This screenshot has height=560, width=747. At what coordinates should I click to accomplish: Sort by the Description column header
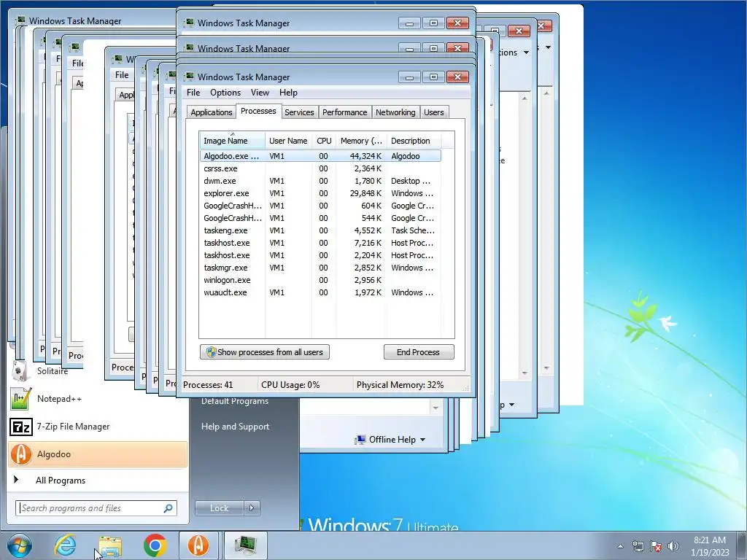(x=414, y=141)
